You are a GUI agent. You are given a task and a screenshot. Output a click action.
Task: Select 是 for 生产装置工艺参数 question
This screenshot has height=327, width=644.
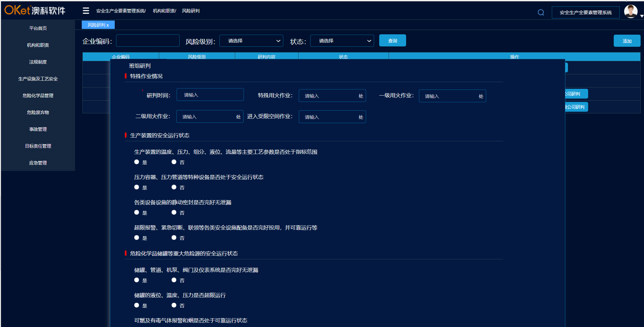coord(137,162)
